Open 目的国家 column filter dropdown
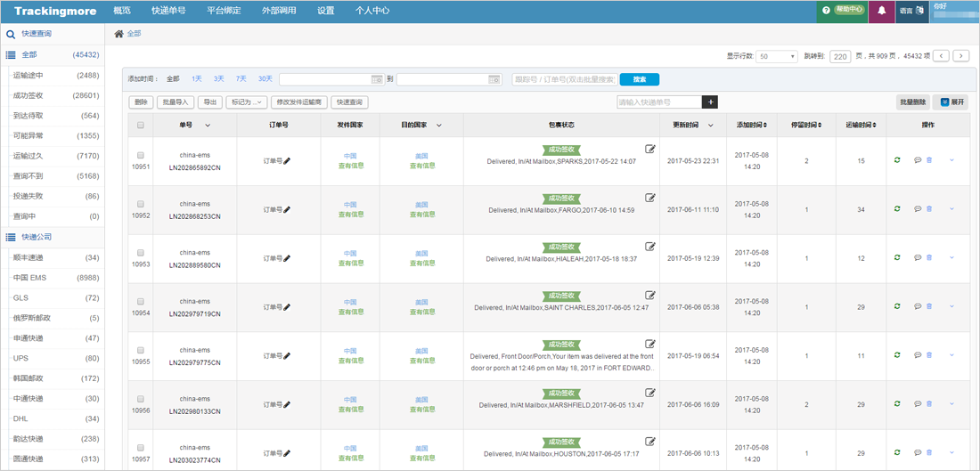980x471 pixels. point(438,125)
